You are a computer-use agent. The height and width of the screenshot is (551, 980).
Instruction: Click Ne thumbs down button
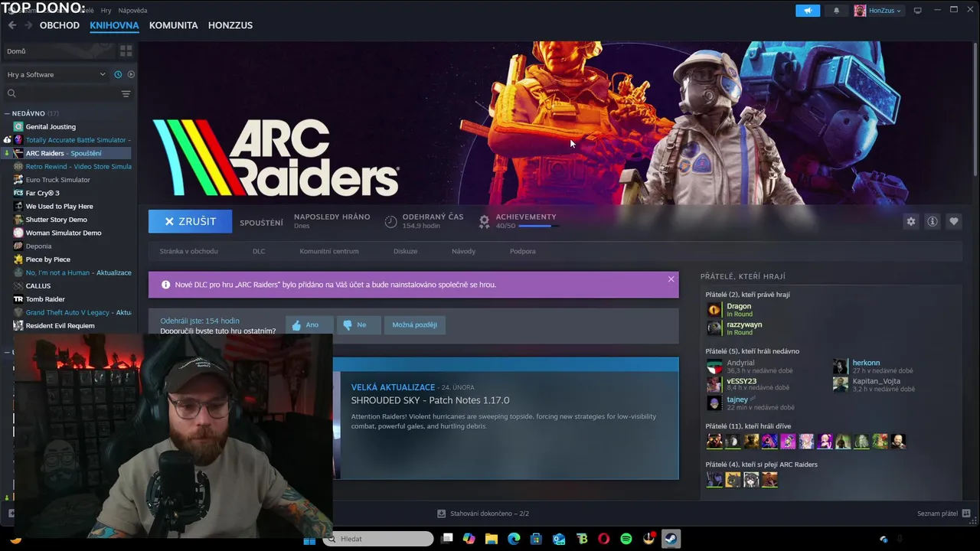pyautogui.click(x=358, y=324)
